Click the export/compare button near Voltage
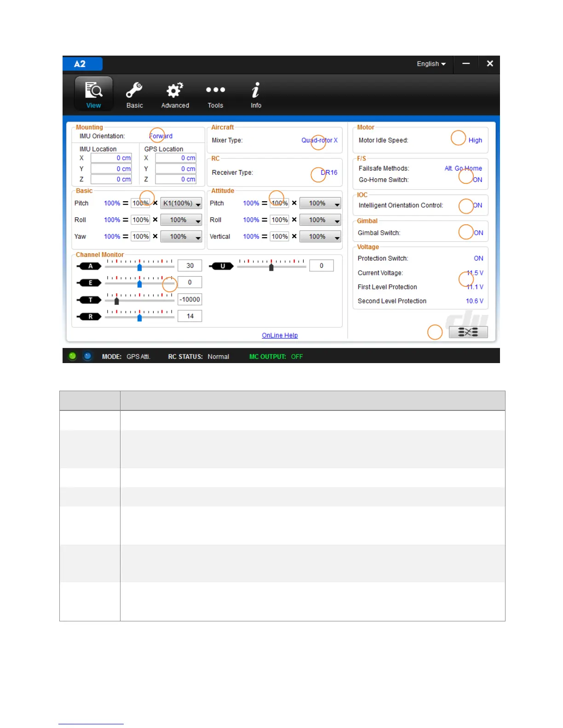Screen dimensions: 563x728 468,332
